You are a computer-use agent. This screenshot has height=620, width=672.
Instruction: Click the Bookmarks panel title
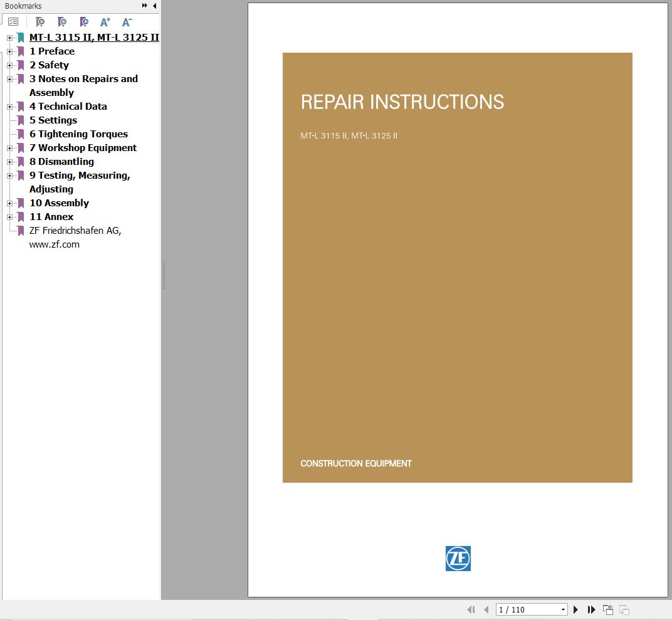tap(23, 6)
